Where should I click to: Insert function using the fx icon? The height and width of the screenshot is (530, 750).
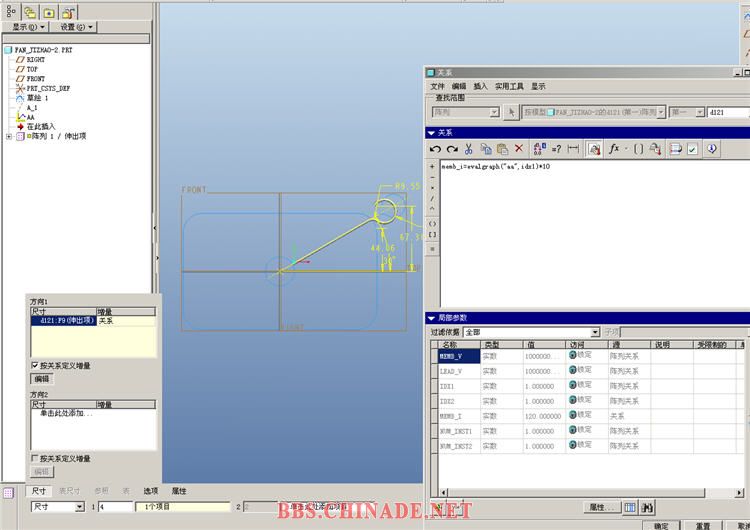coord(614,149)
